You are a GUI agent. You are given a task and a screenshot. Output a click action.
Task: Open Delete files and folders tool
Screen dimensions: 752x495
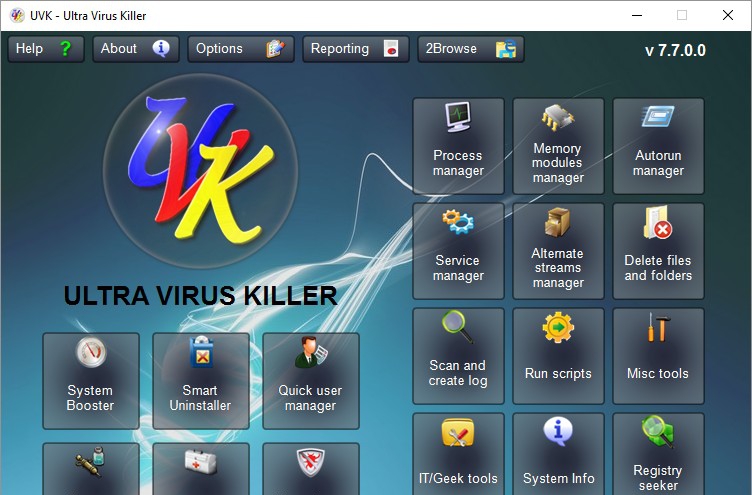(658, 251)
